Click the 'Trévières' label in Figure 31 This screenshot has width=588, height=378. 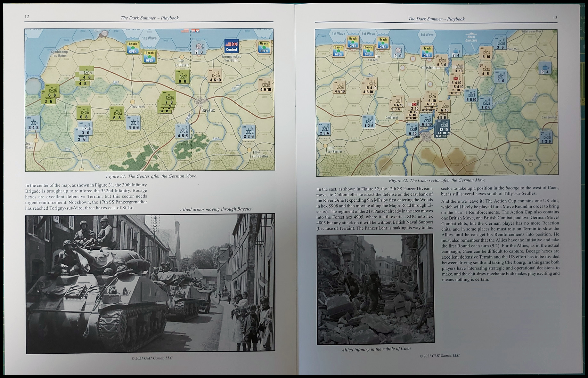[x=138, y=107]
